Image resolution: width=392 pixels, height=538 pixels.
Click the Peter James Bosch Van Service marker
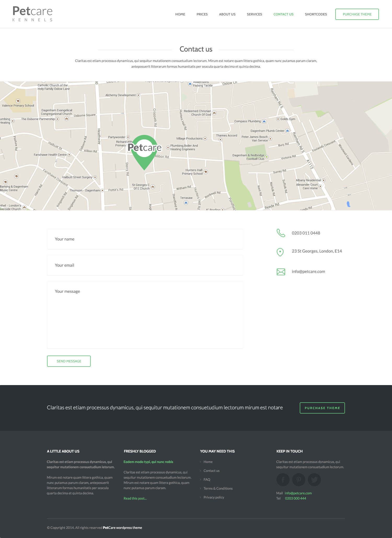[x=270, y=139]
